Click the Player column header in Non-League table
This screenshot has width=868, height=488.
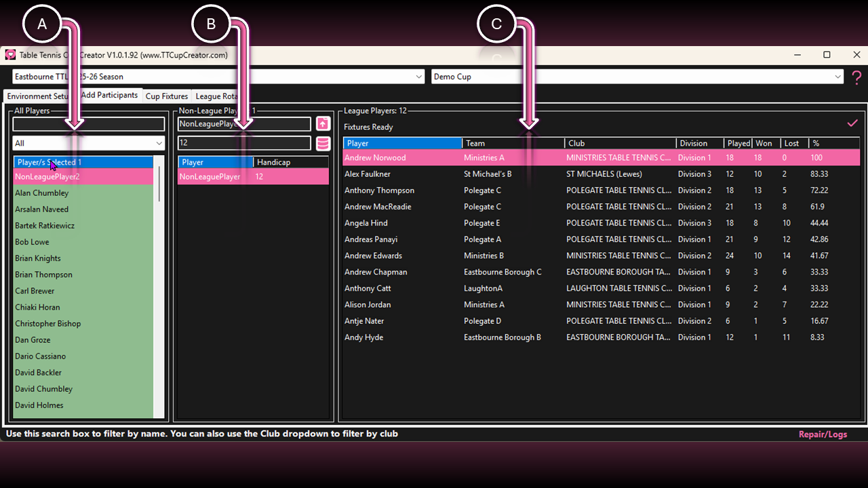(216, 163)
